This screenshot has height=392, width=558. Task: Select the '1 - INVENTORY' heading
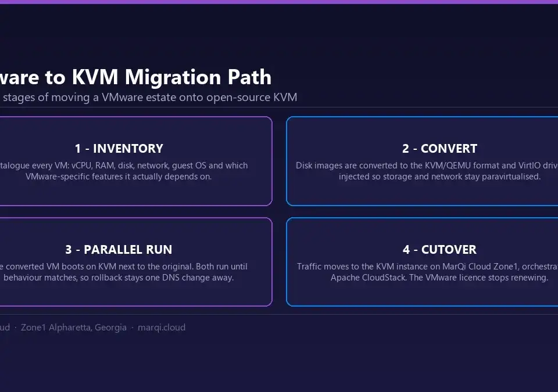click(x=119, y=148)
